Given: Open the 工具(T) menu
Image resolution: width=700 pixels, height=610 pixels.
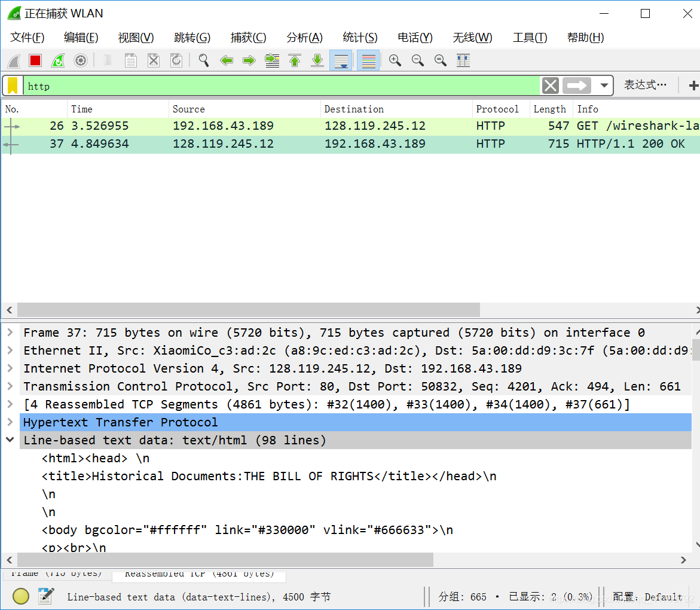Looking at the screenshot, I should 530,38.
